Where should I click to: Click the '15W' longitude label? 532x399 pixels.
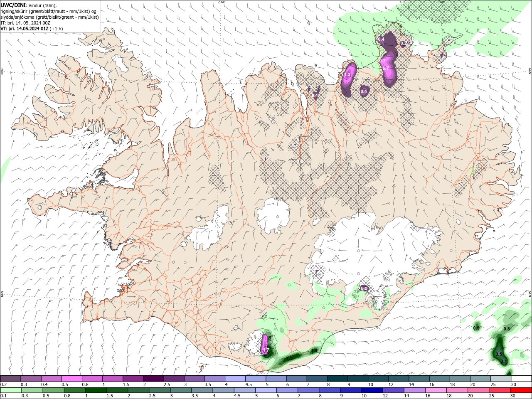pyautogui.click(x=440, y=2)
